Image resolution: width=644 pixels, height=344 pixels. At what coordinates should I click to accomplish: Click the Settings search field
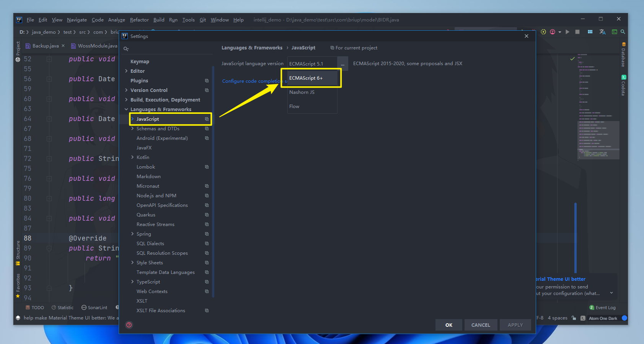[168, 49]
